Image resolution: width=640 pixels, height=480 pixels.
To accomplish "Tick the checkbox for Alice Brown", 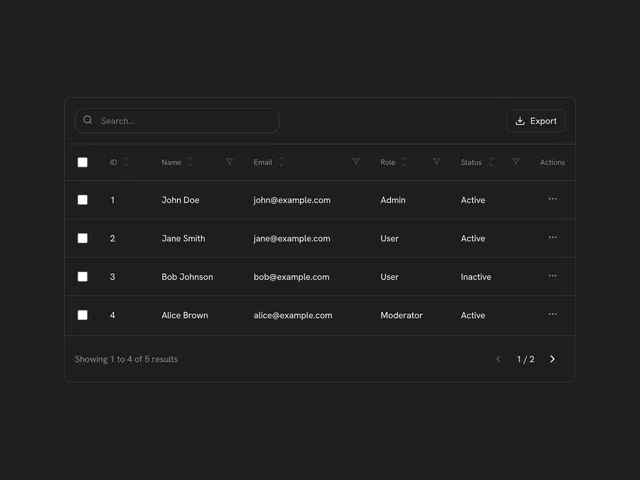I will [x=83, y=315].
